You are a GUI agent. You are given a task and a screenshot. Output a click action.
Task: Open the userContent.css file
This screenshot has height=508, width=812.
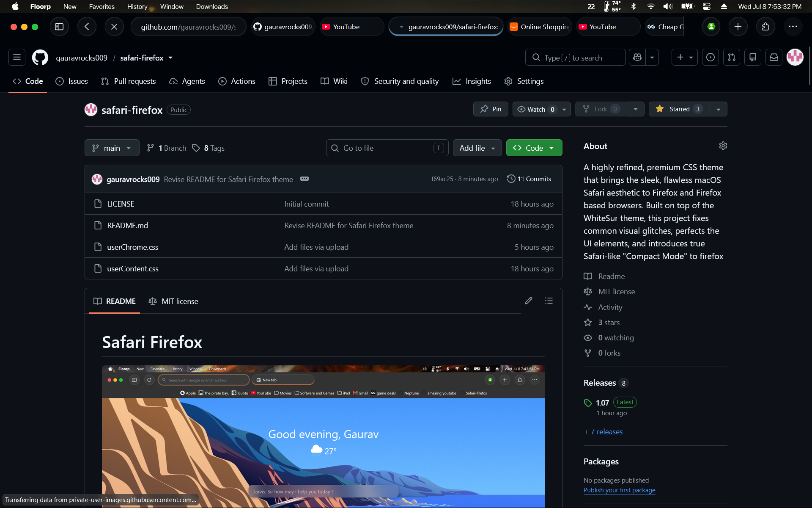pos(133,268)
